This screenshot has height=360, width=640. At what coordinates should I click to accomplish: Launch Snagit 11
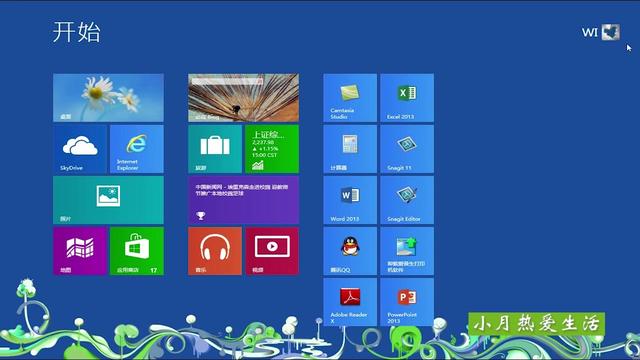point(407,149)
